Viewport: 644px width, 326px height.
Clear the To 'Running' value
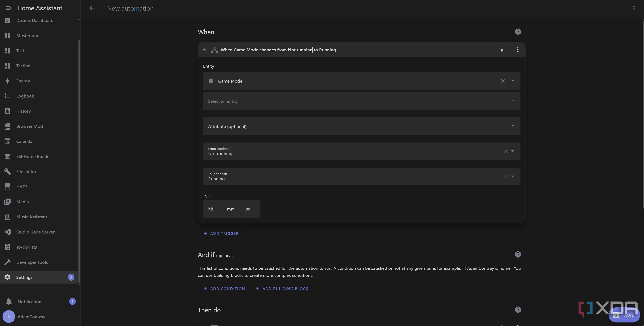(x=506, y=177)
